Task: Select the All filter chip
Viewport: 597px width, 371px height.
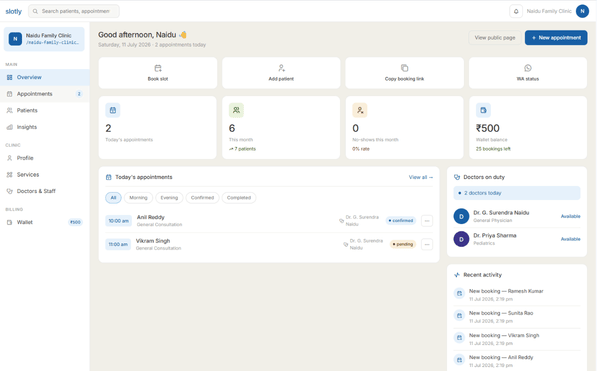Action: (x=113, y=198)
